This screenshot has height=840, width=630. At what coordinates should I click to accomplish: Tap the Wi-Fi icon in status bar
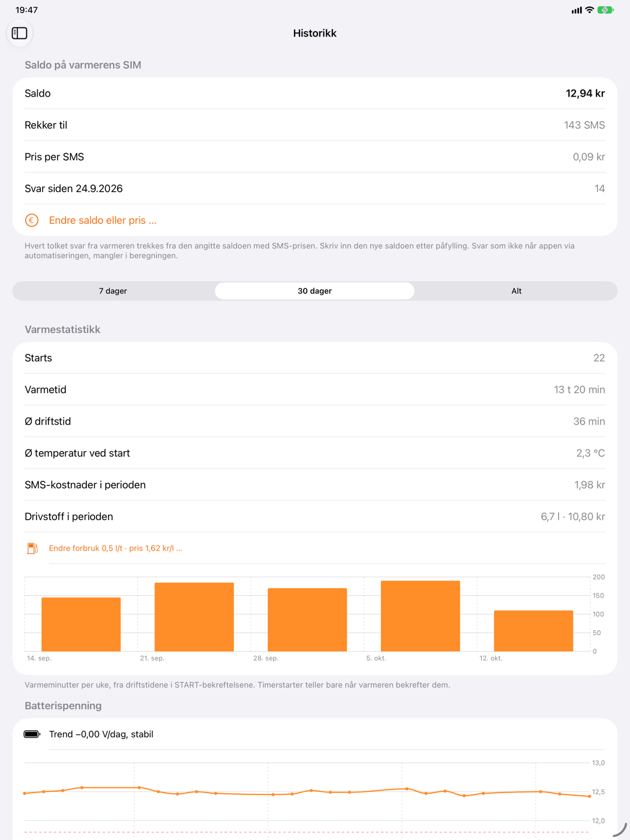tap(590, 10)
